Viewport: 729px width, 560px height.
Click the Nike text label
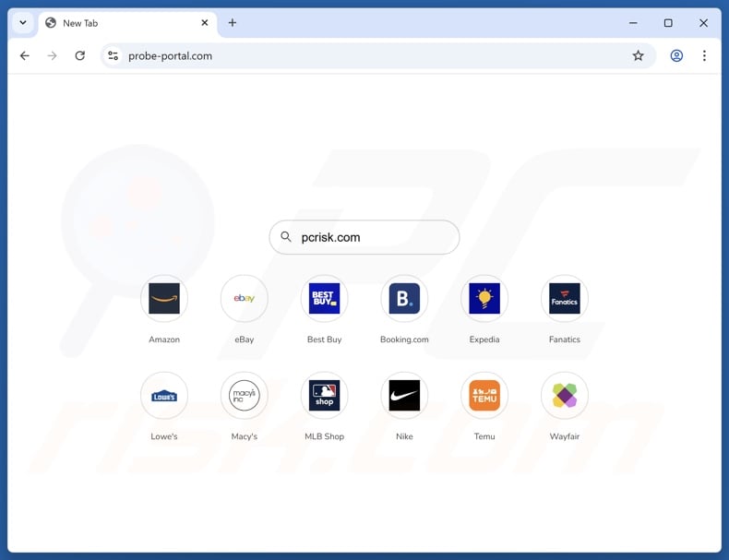(x=404, y=436)
